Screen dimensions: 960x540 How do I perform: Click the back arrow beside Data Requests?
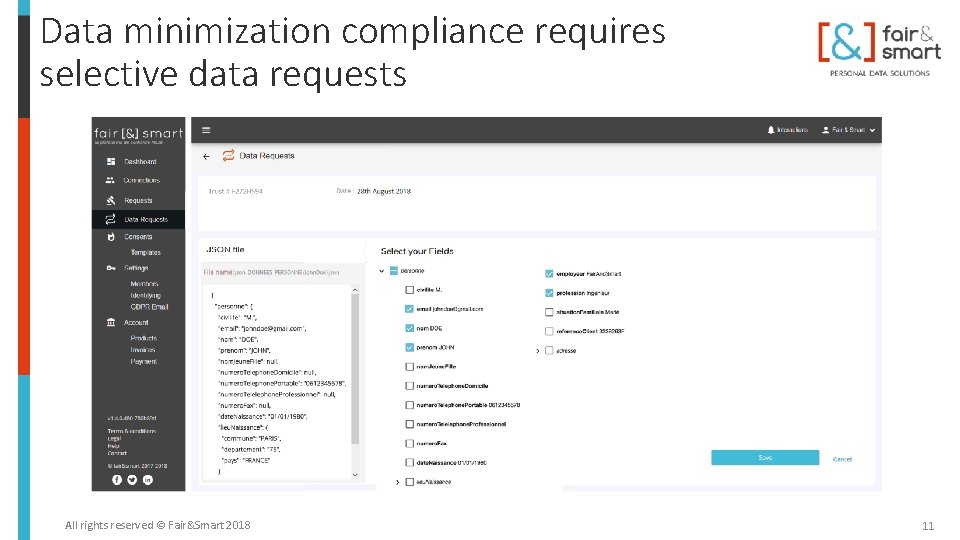206,156
